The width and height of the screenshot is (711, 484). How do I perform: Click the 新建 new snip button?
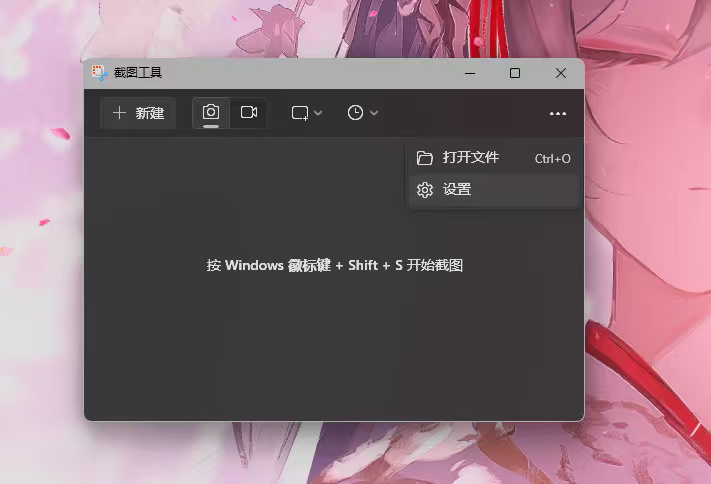[138, 113]
